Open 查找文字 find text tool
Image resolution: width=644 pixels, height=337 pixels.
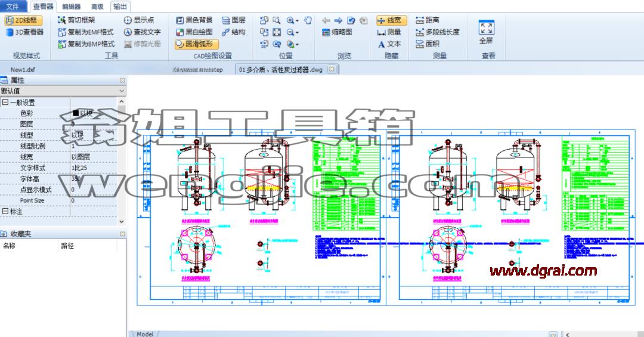(x=142, y=32)
